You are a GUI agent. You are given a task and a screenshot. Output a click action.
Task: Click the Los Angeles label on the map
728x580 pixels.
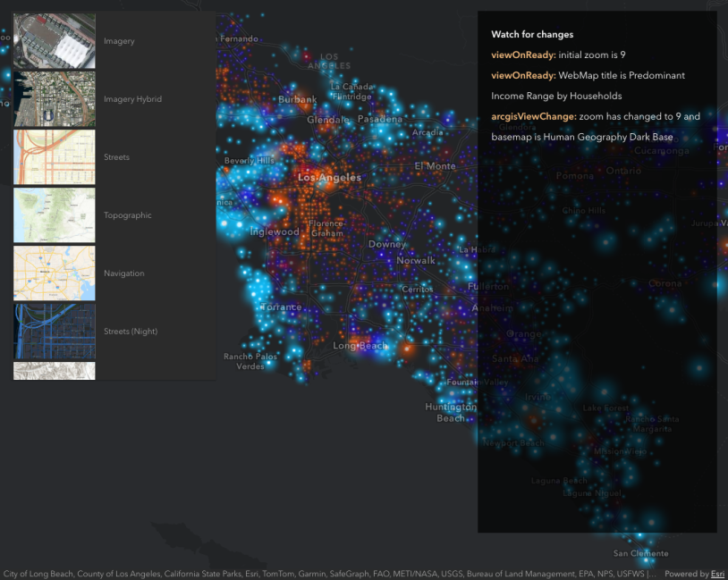coord(329,178)
